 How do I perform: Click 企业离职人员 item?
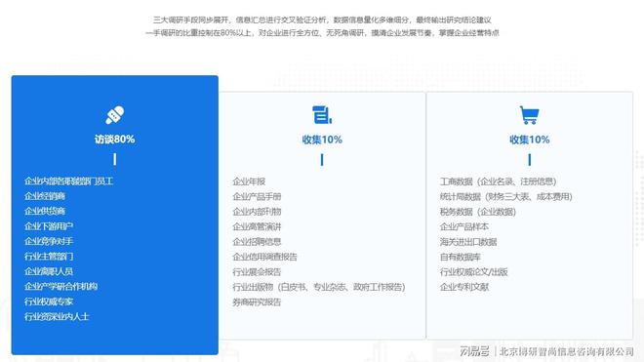pos(49,271)
